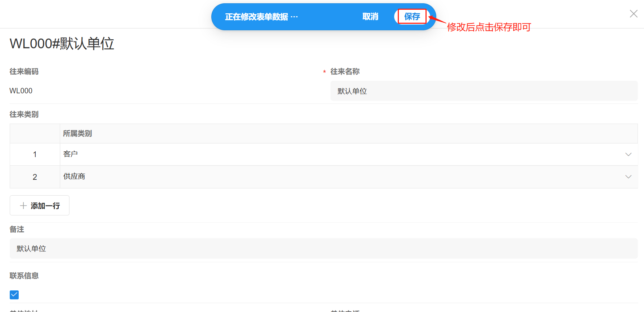Click 取消 to cancel editing
Image resolution: width=644 pixels, height=312 pixels.
[x=370, y=17]
